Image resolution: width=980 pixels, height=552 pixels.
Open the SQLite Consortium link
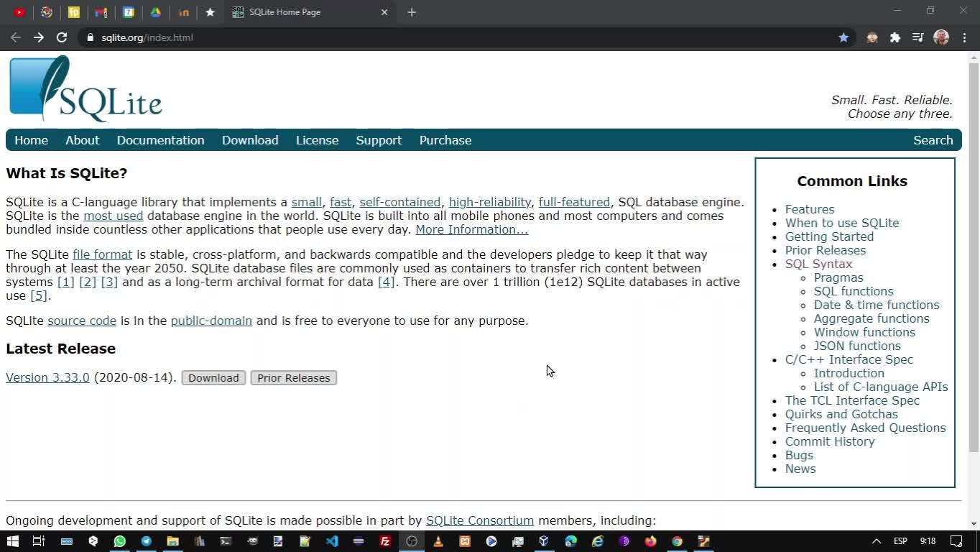[480, 520]
